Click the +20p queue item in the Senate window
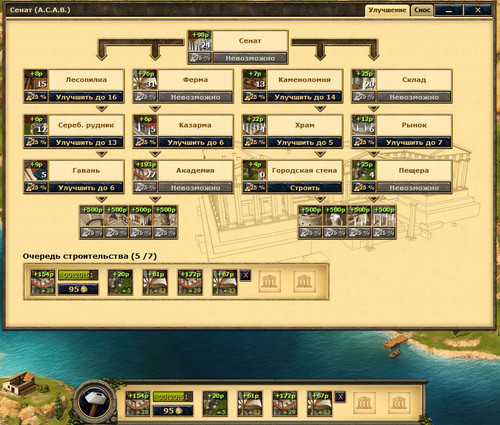 click(x=120, y=282)
